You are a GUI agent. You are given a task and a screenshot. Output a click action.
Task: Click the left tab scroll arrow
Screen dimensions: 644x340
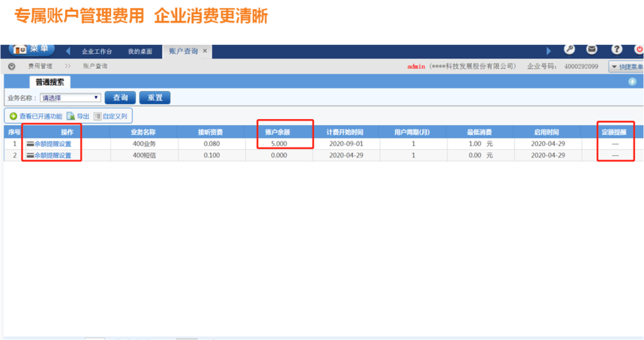coord(68,51)
